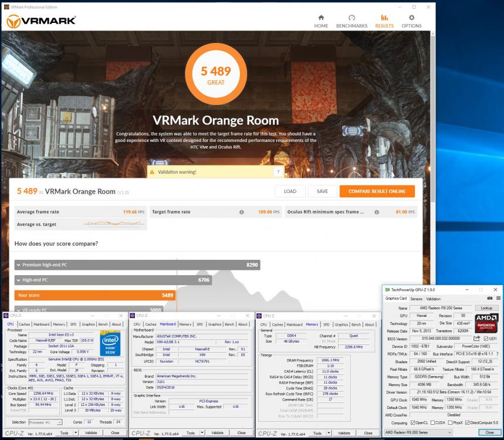The width and height of the screenshot is (504, 440).
Task: Open VRMark Options gear
Action: click(x=411, y=21)
